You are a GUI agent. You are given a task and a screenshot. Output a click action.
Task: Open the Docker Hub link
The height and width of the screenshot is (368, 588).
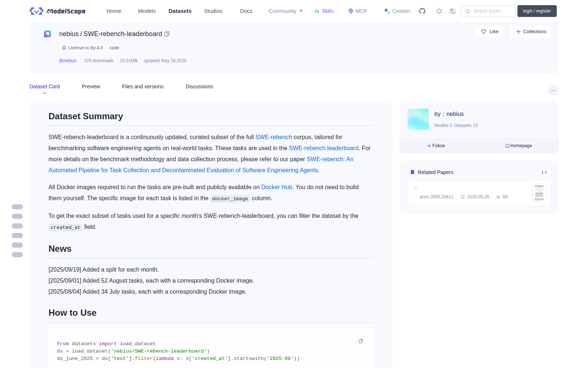click(277, 187)
